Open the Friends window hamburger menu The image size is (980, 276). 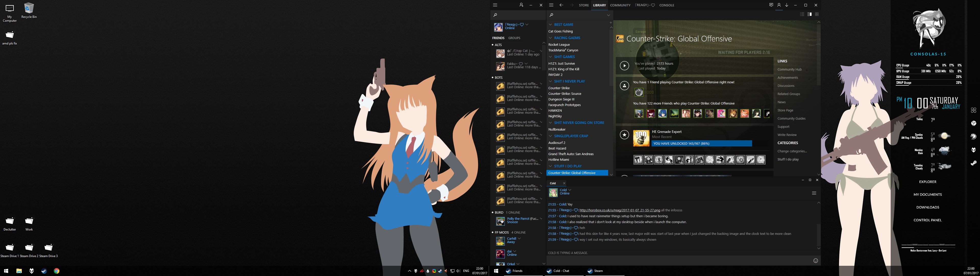click(x=495, y=5)
